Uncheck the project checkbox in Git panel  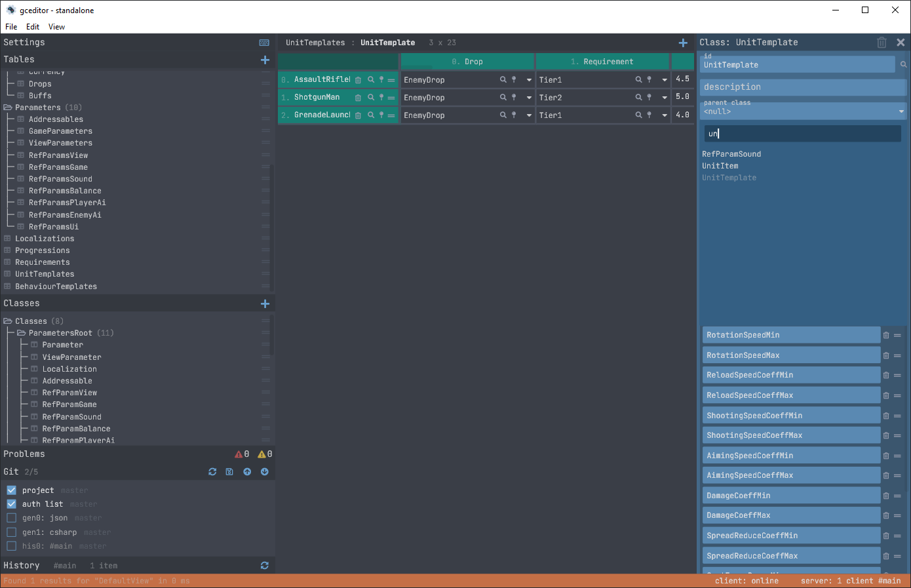[10, 490]
